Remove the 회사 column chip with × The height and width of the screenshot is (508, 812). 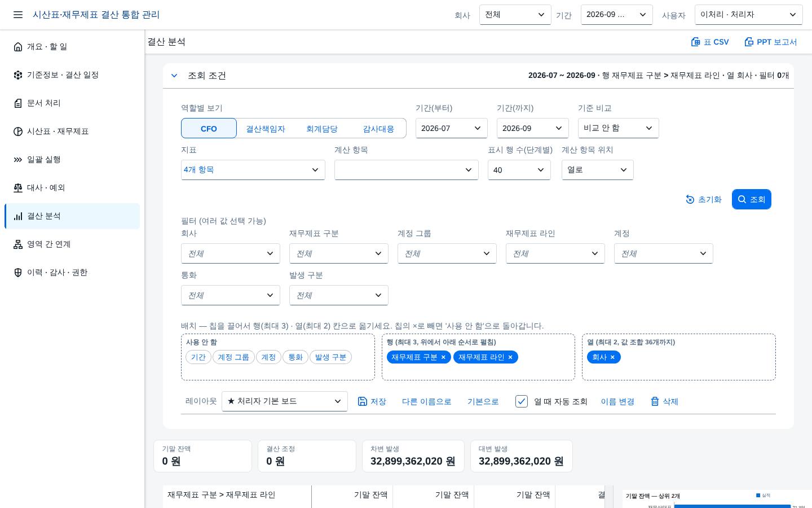tap(612, 357)
